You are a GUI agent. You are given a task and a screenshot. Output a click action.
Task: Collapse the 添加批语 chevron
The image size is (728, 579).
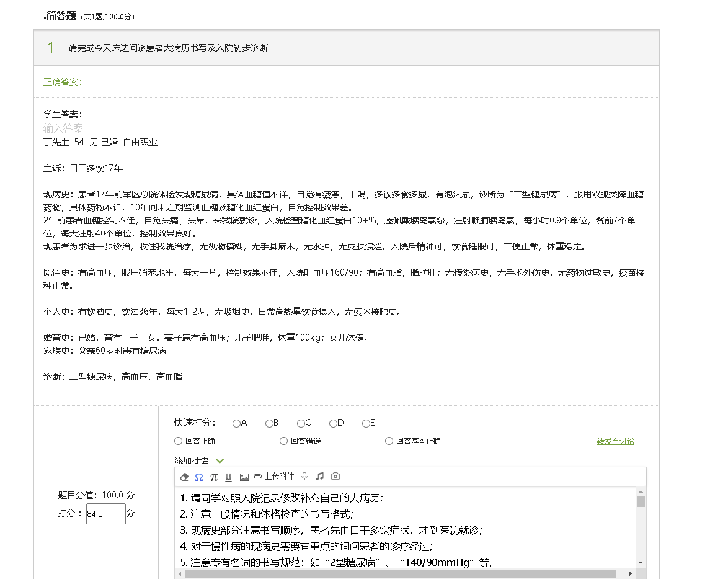219,460
